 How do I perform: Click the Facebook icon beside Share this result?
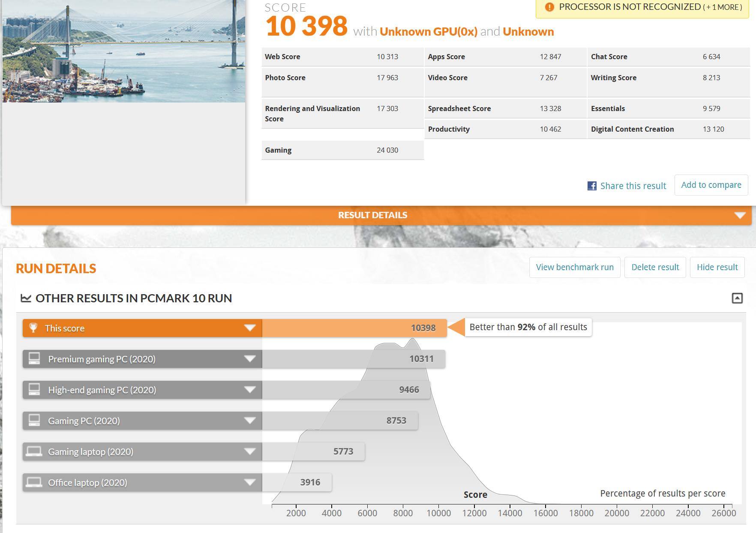tap(591, 186)
